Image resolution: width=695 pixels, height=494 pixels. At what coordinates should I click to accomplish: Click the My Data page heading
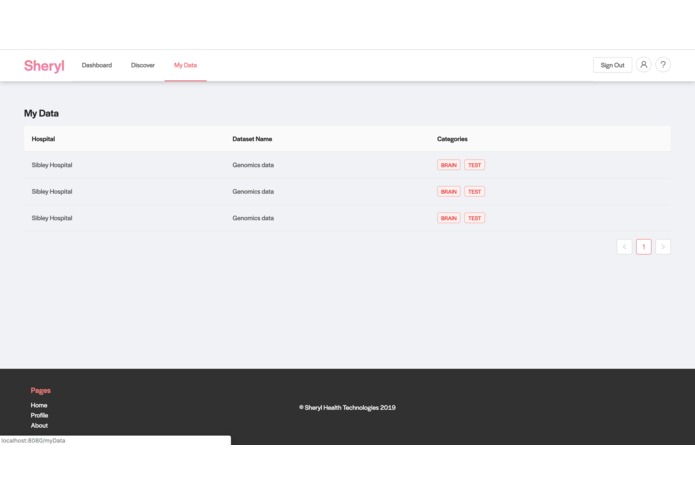click(41, 113)
